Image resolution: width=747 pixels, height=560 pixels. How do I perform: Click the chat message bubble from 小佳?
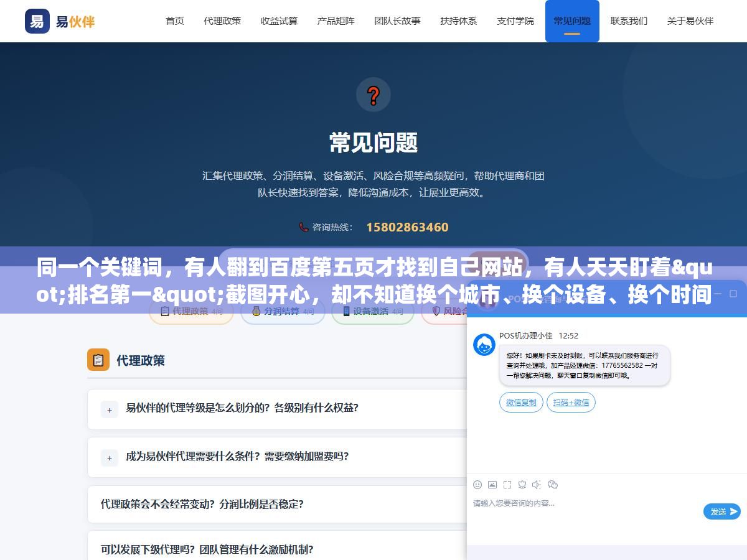coord(585,366)
